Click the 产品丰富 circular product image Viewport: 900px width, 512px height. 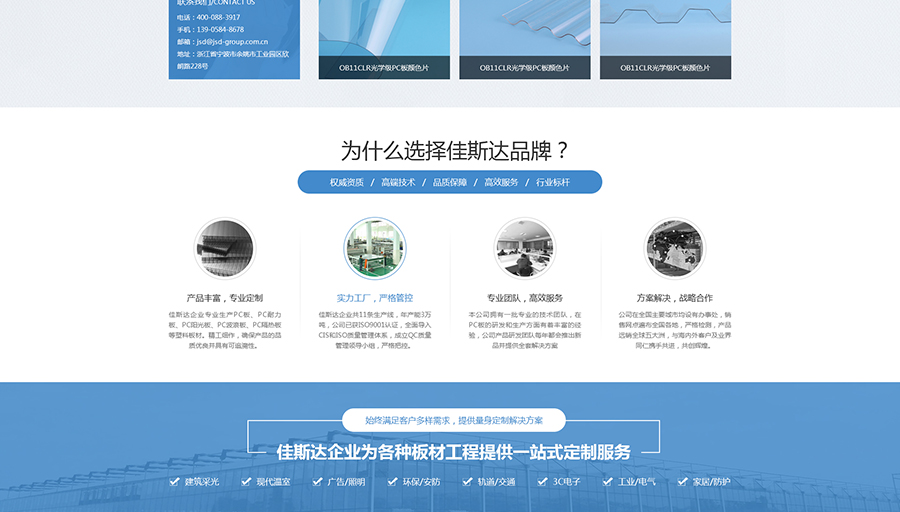[x=224, y=248]
